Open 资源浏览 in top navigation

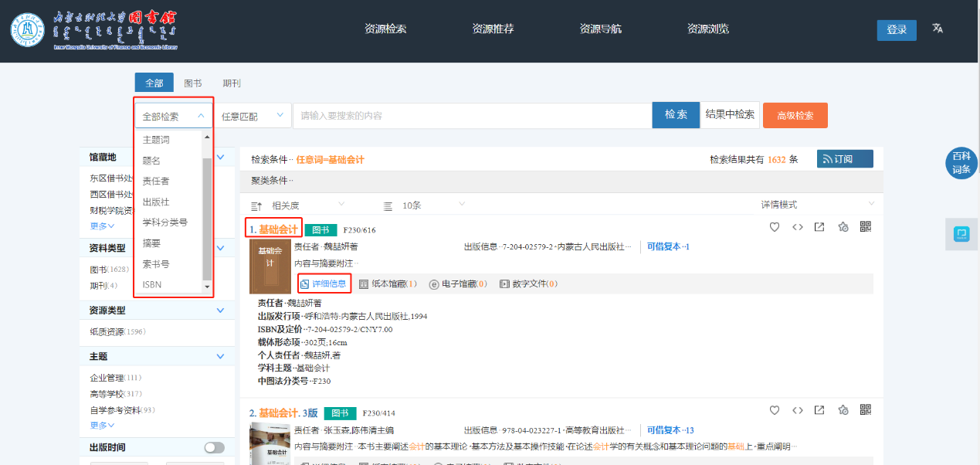pos(708,29)
